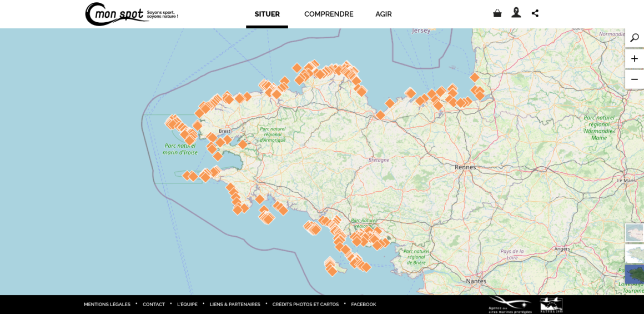Select the satellite imagery basemap thumbnail

coord(635,275)
